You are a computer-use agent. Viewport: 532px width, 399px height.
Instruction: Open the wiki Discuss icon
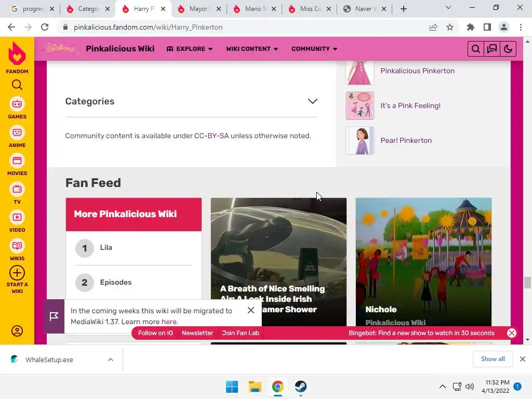(492, 49)
